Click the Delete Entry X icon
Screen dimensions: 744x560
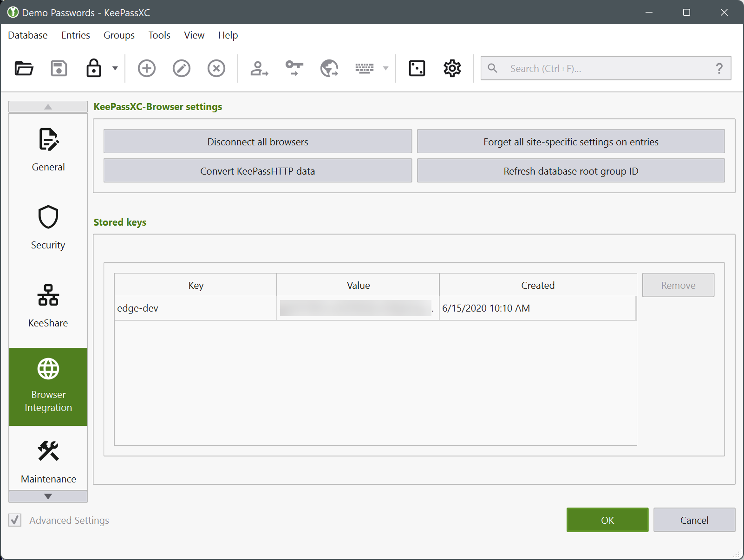[x=216, y=68]
